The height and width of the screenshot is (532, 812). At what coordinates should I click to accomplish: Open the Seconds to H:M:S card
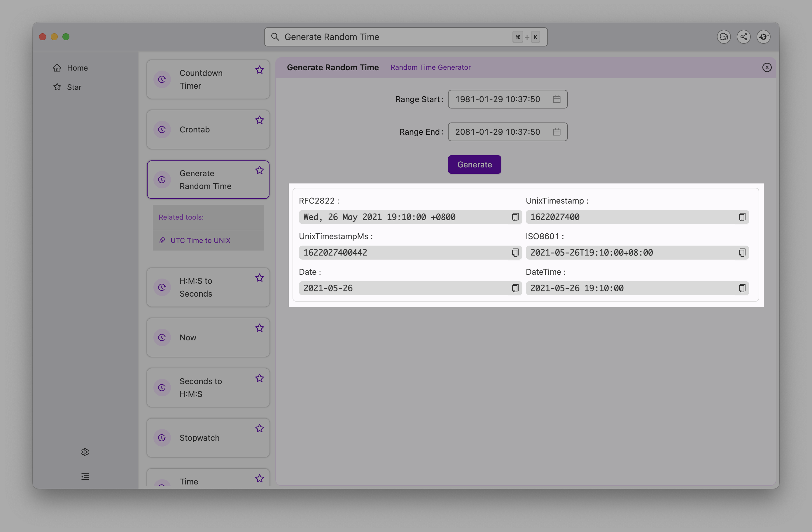tap(208, 388)
